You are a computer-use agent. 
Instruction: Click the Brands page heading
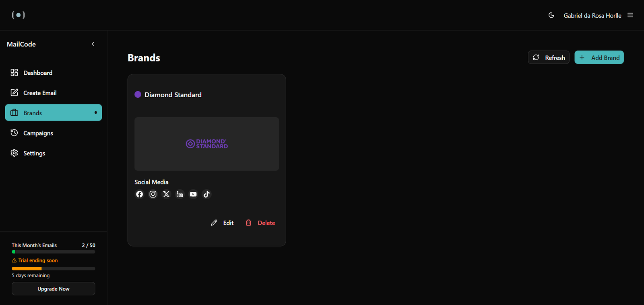[x=144, y=58]
